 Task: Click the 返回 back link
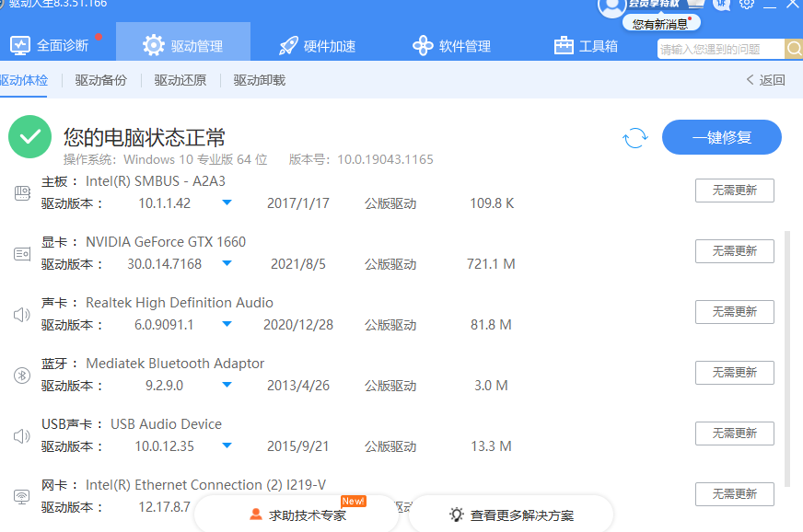(x=765, y=80)
